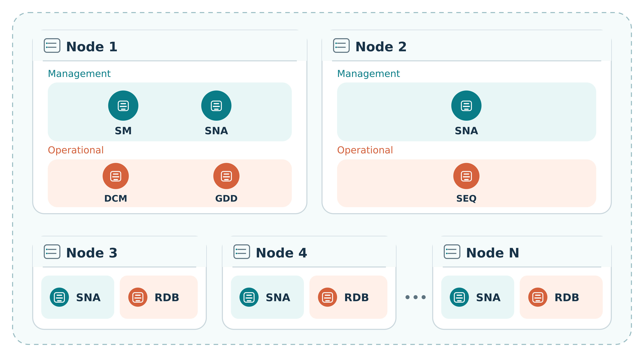Click the SNA icon in Node 3
The width and height of the screenshot is (644, 357).
[x=59, y=297]
